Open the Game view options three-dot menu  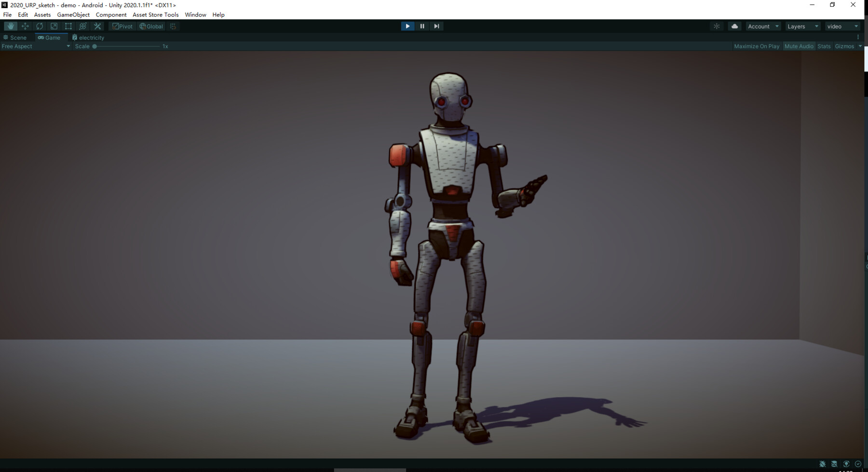pos(858,37)
